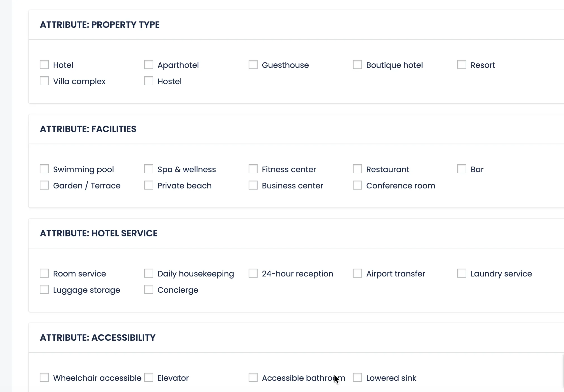564x392 pixels.
Task: Enable the Laundry service checkbox
Action: pos(462,273)
